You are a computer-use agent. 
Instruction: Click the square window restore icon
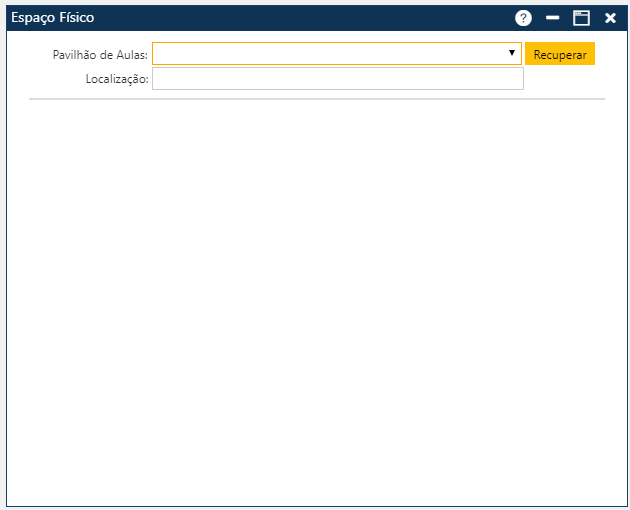[x=581, y=18]
